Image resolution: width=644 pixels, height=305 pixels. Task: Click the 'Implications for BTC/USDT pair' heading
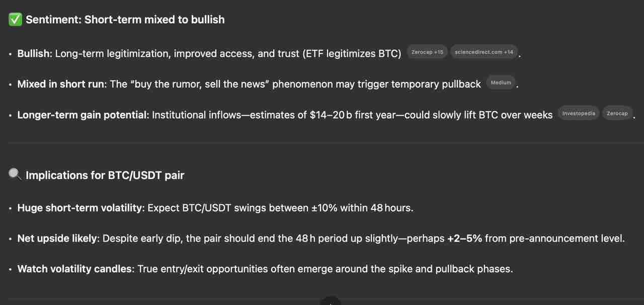105,175
